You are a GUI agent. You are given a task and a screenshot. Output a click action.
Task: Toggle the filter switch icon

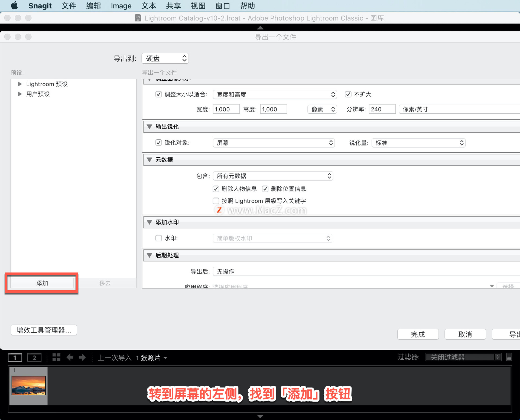click(x=509, y=357)
